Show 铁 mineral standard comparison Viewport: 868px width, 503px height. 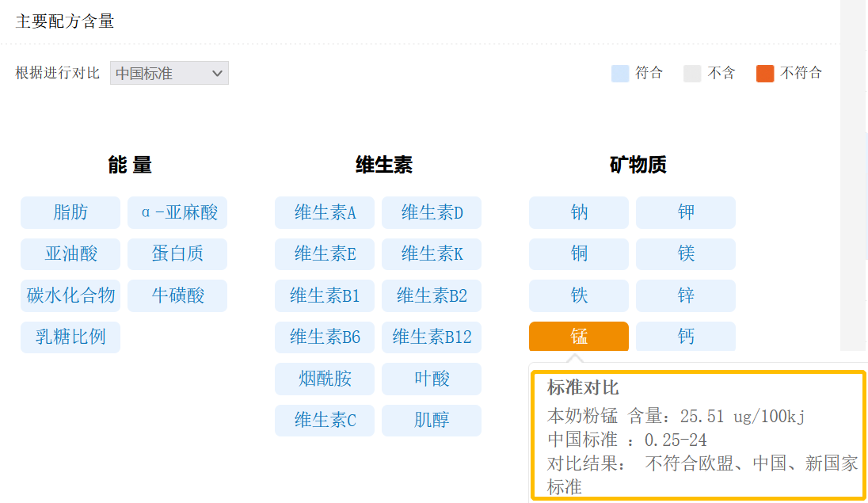pos(579,295)
